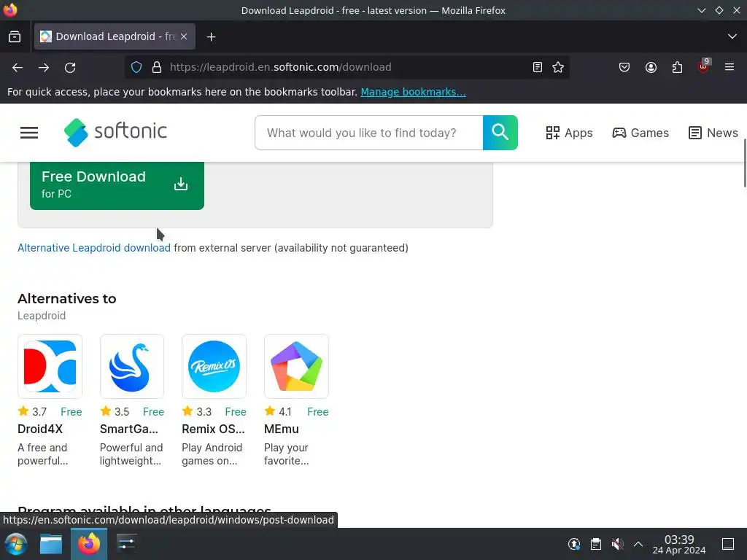Open the Droid4X title link
This screenshot has width=747, height=560.
(40, 429)
